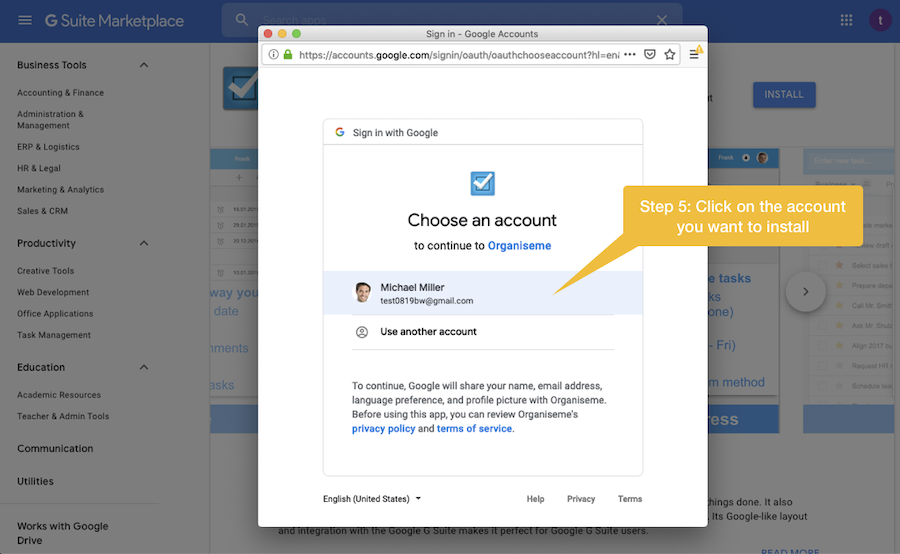Open the Firefox hamburger menu

(694, 55)
